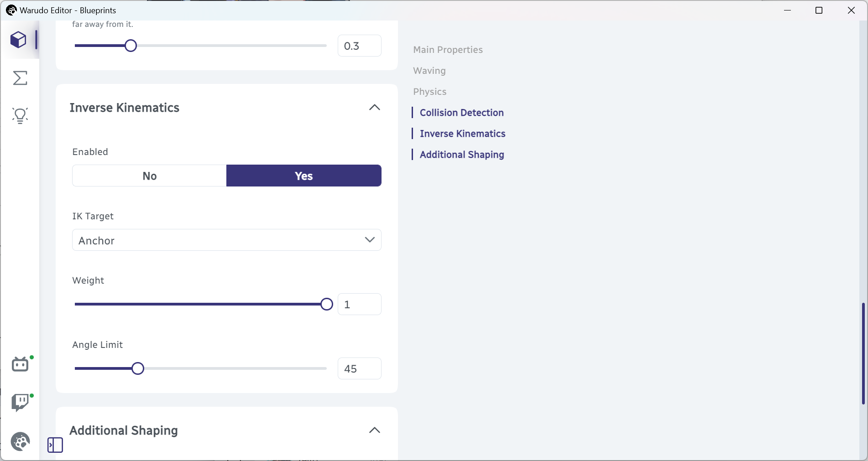Open the lightbulb icon tab in sidebar
Viewport: 868px width, 461px height.
click(20, 116)
